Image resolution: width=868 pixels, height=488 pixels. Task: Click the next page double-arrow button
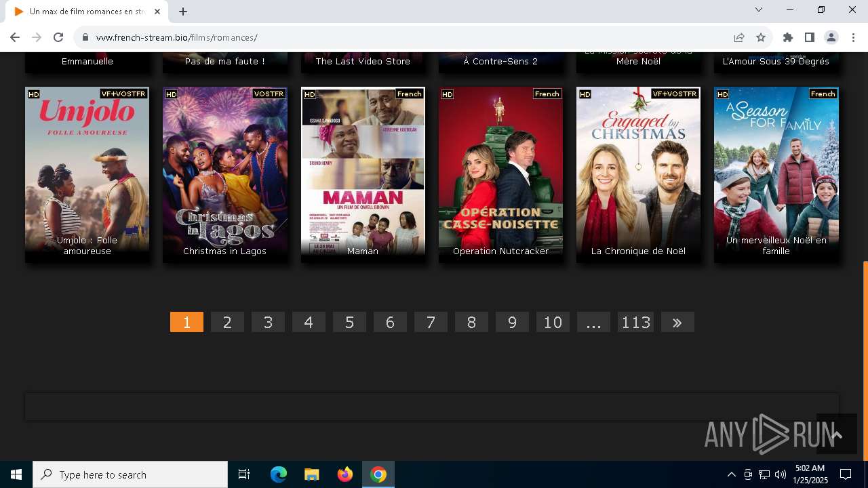pos(677,322)
